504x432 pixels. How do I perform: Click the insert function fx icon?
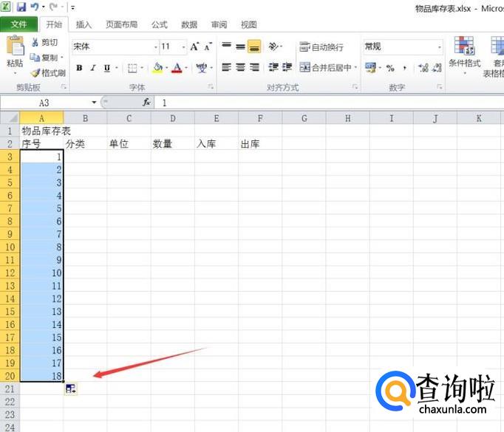[146, 103]
